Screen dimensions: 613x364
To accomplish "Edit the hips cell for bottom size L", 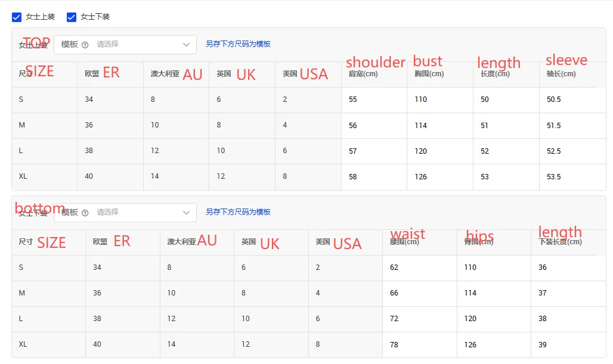I will click(x=493, y=319).
